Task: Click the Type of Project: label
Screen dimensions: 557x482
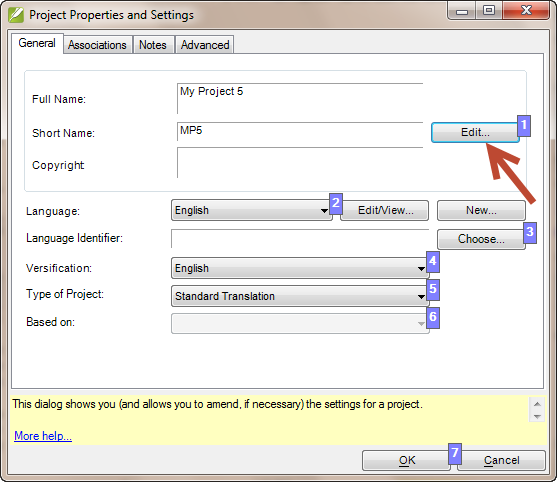Action: click(65, 294)
